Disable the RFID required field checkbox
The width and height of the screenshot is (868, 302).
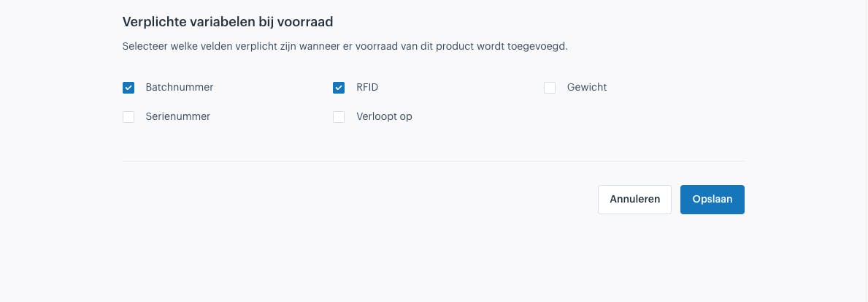[x=339, y=88]
